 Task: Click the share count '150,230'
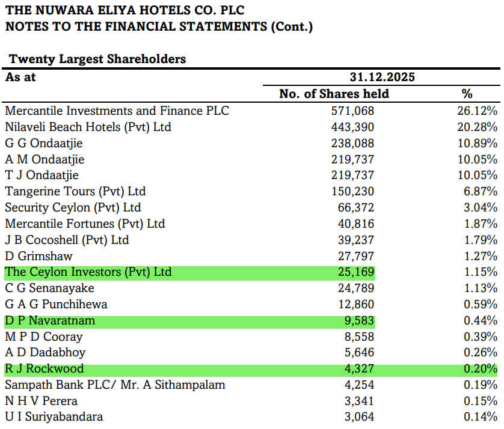click(x=352, y=192)
